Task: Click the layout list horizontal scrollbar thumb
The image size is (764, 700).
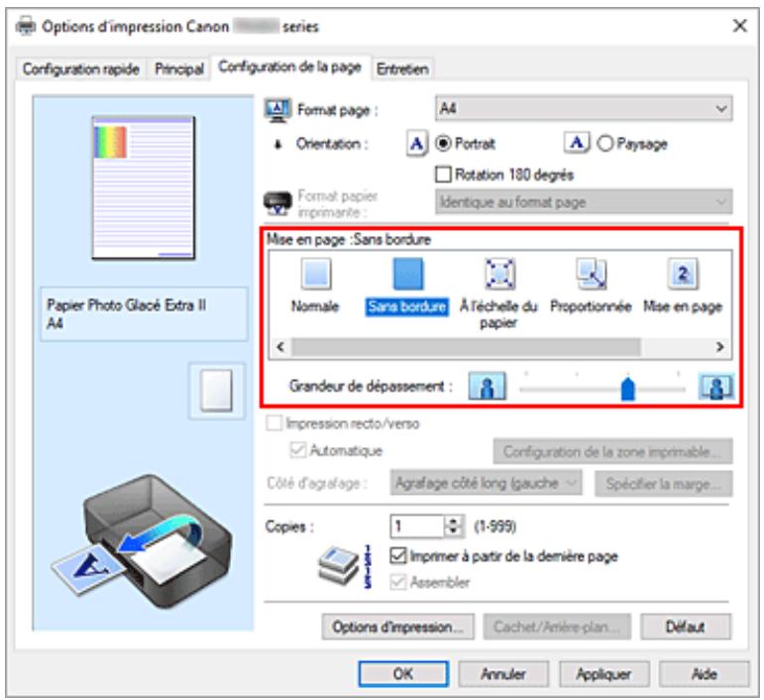Action: coord(466,347)
